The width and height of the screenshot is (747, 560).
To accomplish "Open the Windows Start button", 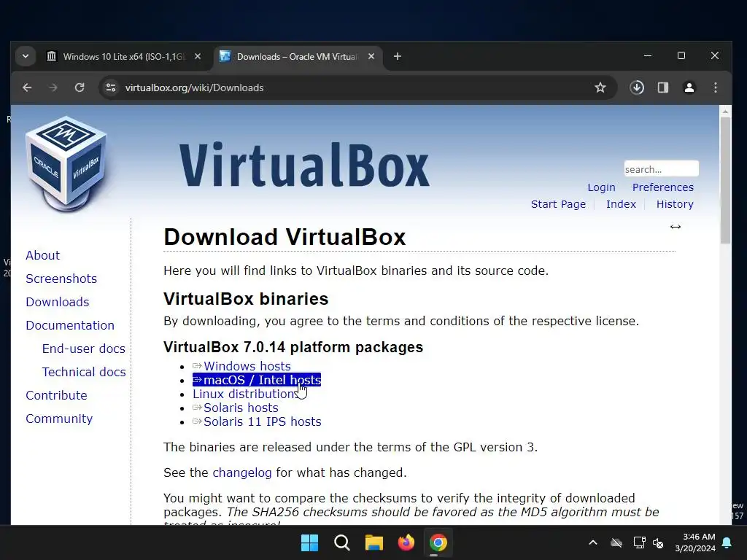I will point(309,542).
